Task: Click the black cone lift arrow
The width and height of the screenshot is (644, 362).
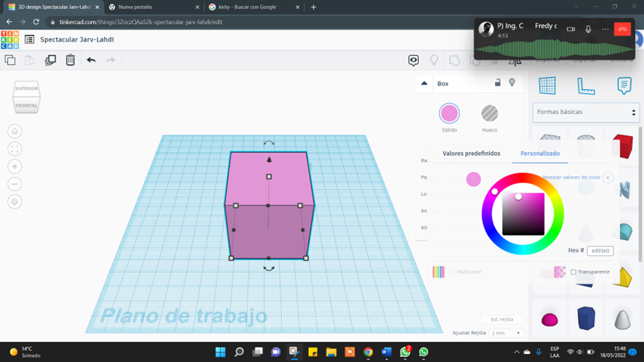Action: (x=269, y=159)
